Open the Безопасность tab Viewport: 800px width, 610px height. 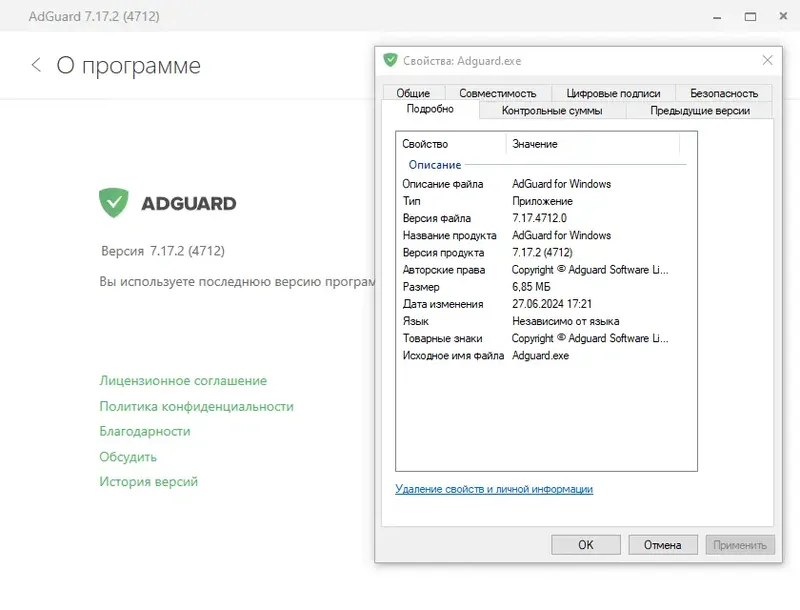[x=724, y=93]
